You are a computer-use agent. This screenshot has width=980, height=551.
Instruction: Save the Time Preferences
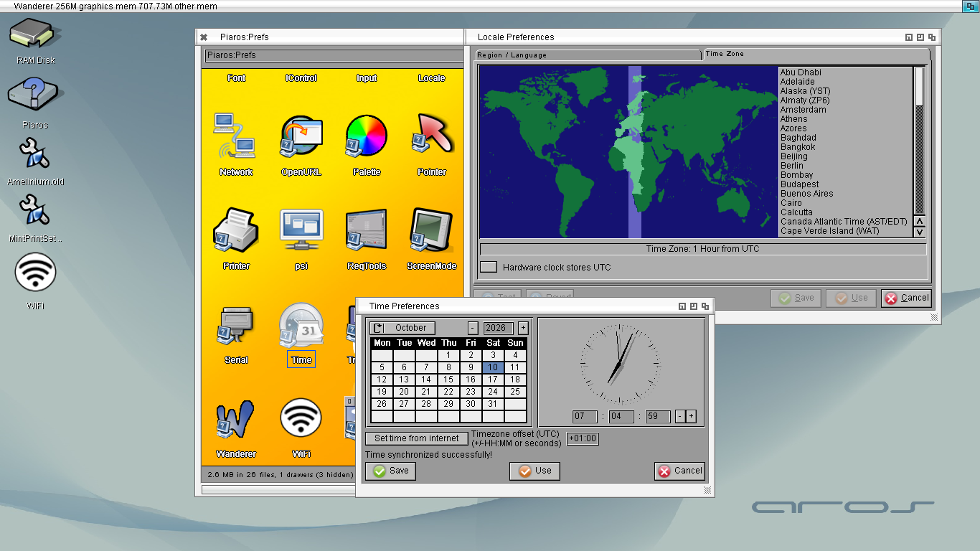[x=391, y=471]
